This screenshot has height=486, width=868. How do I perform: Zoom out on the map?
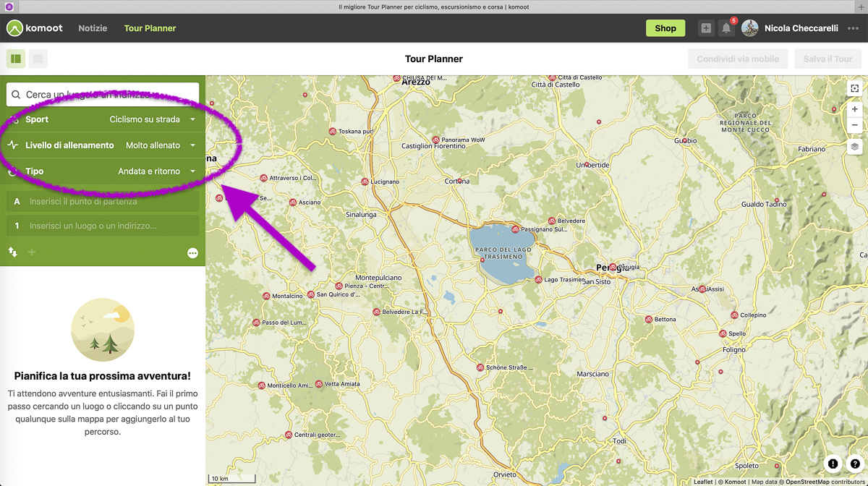(854, 125)
